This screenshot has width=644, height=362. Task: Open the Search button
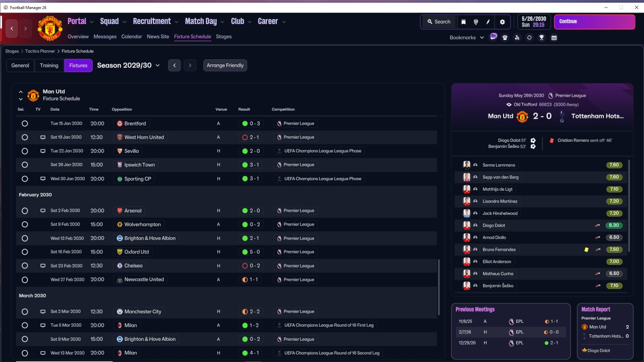[439, 22]
